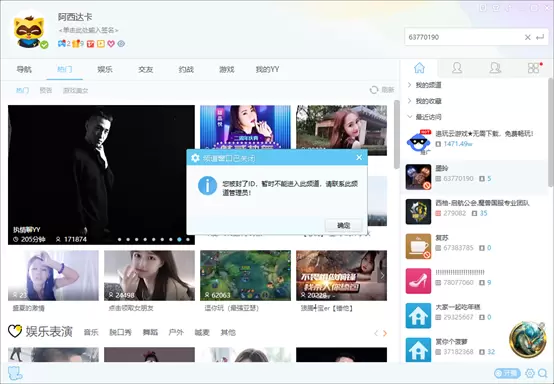This screenshot has width=554, height=384.
Task: Open the yellow video play badge icon
Action: (x=101, y=44)
